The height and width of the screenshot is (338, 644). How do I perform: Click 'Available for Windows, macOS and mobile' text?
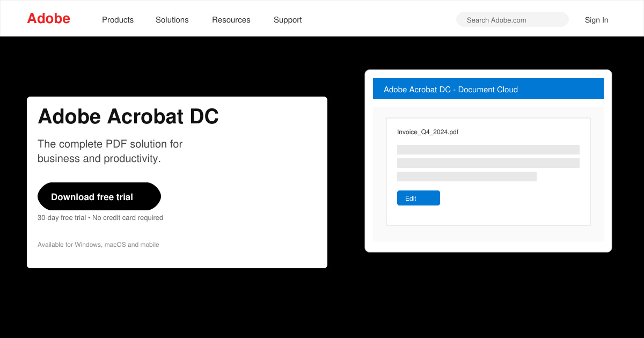tap(98, 245)
